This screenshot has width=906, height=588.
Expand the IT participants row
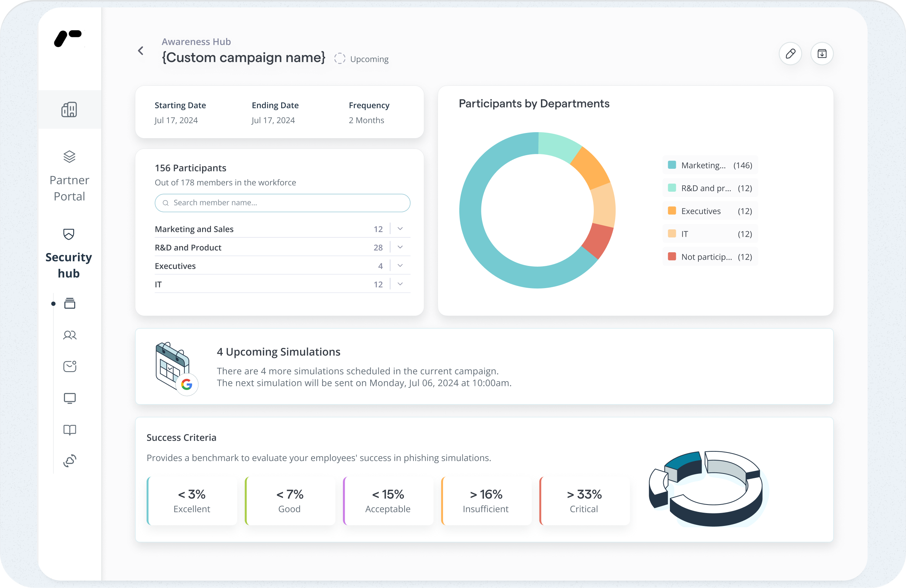tap(400, 284)
